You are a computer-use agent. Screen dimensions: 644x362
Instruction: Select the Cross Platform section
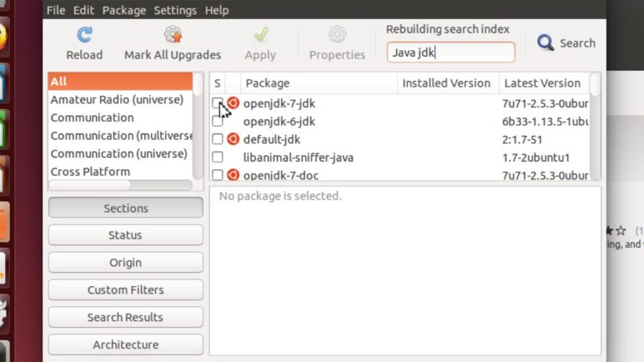point(120,172)
